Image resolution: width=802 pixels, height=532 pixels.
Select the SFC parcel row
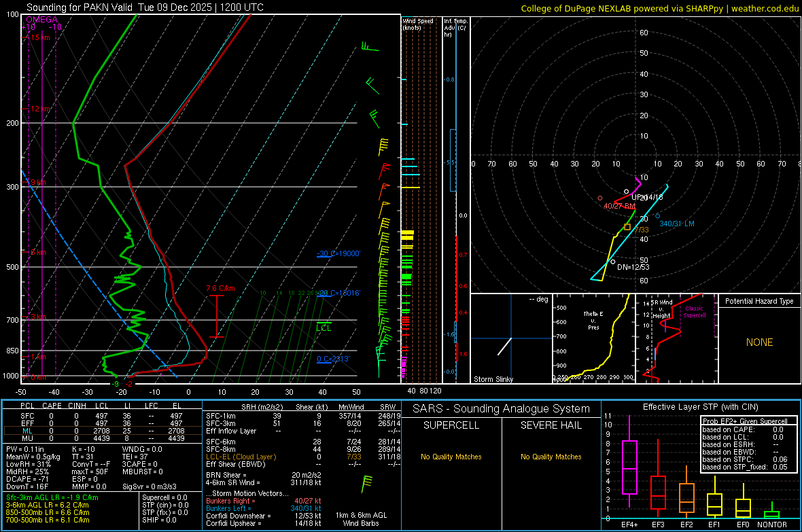(103, 416)
